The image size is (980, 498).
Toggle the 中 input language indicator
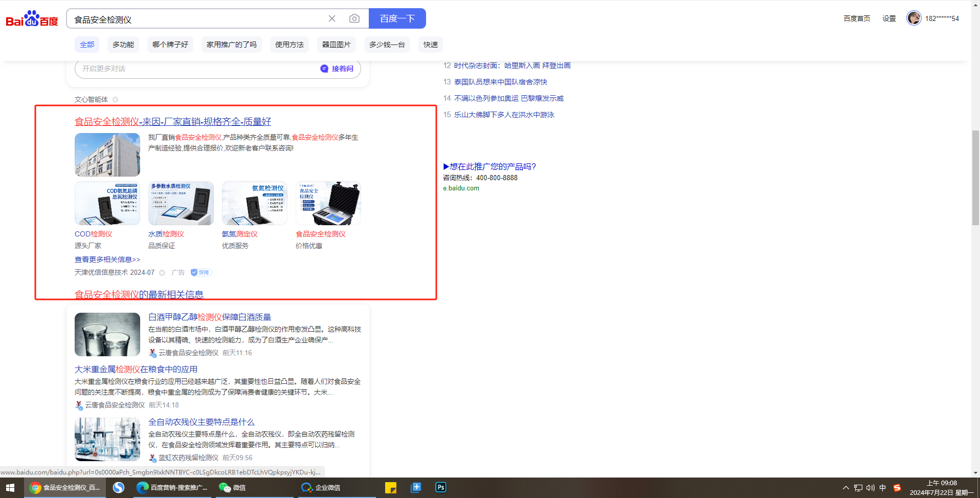[883, 488]
